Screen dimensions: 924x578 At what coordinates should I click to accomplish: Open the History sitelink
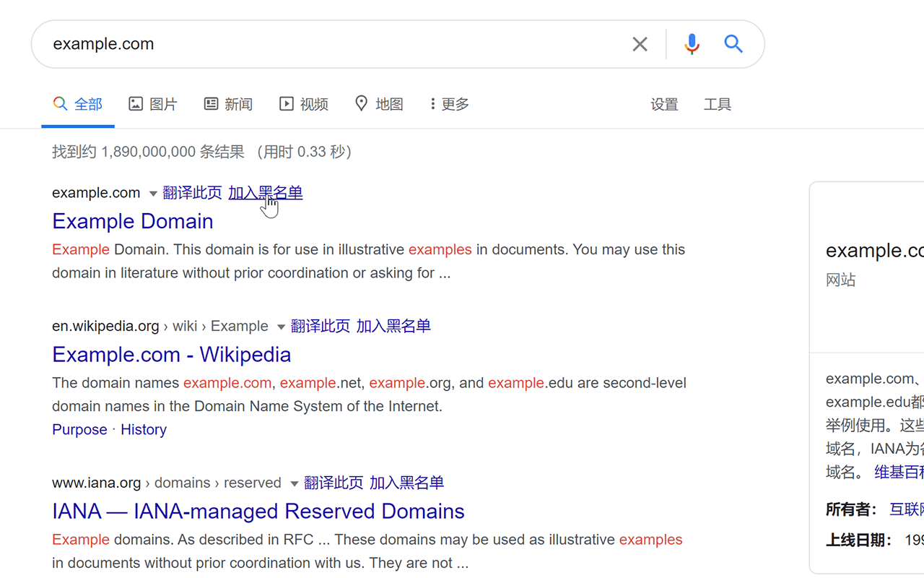point(144,429)
